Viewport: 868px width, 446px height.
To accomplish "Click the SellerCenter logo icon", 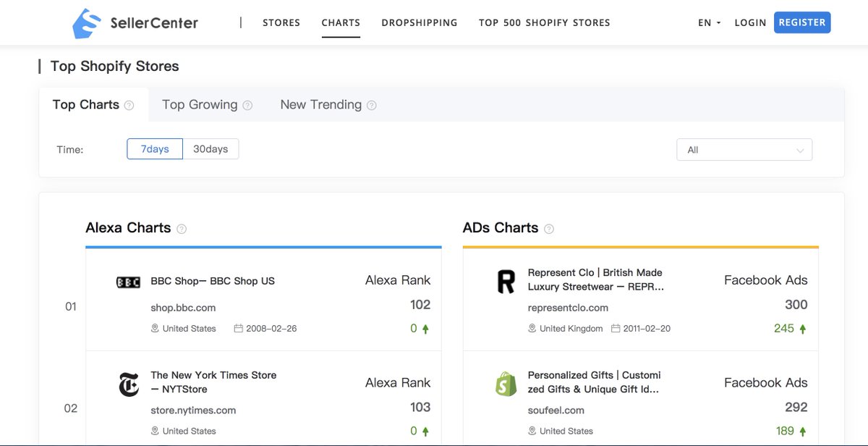I will coord(88,23).
